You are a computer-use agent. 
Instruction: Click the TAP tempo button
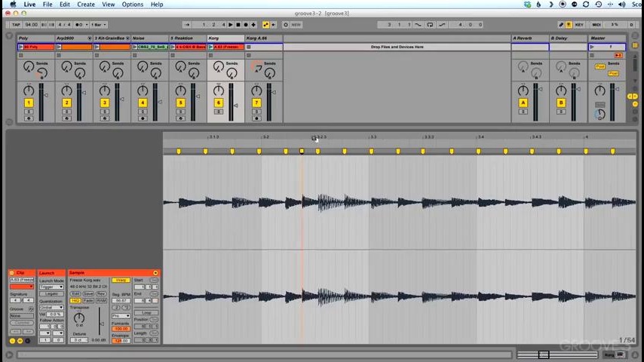point(16,24)
